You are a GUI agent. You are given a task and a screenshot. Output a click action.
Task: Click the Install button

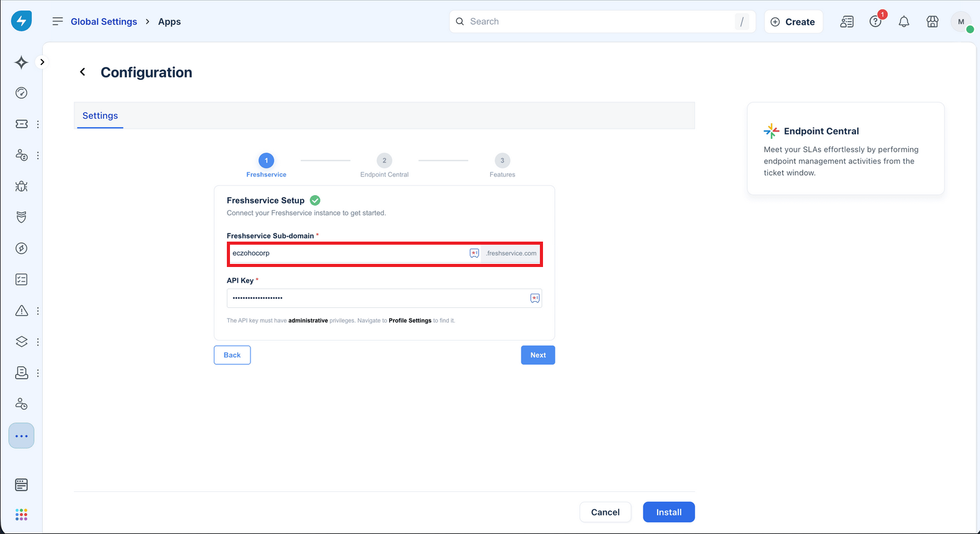pyautogui.click(x=669, y=512)
